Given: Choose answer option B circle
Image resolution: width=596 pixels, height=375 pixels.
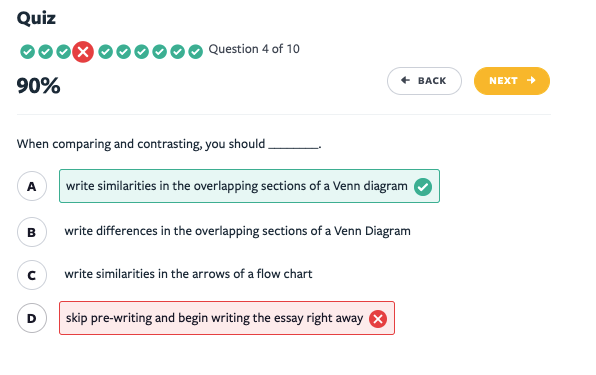Looking at the screenshot, I should 32,232.
